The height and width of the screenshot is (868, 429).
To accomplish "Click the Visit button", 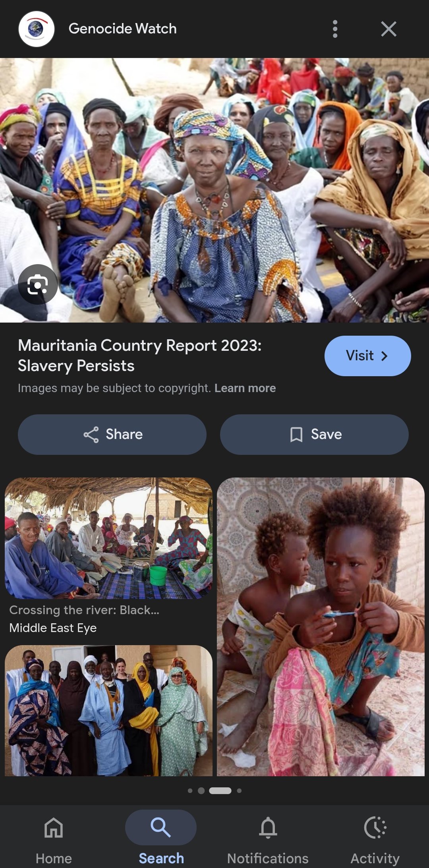I will pos(367,356).
